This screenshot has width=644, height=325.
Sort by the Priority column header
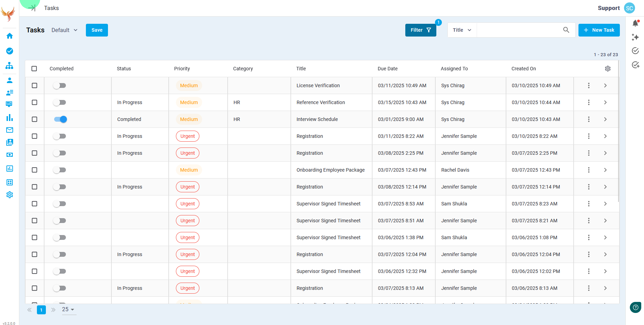(182, 69)
